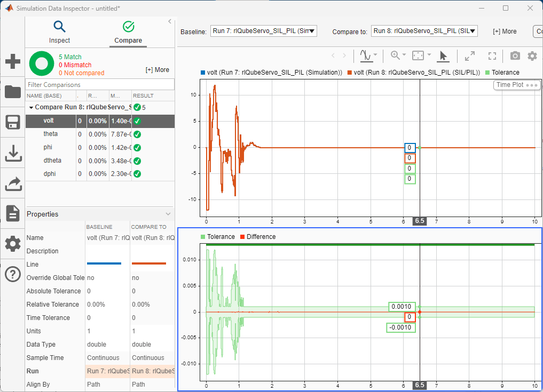Click the blue Baseline line color swatch
This screenshot has height=392, width=543.
(x=104, y=263)
